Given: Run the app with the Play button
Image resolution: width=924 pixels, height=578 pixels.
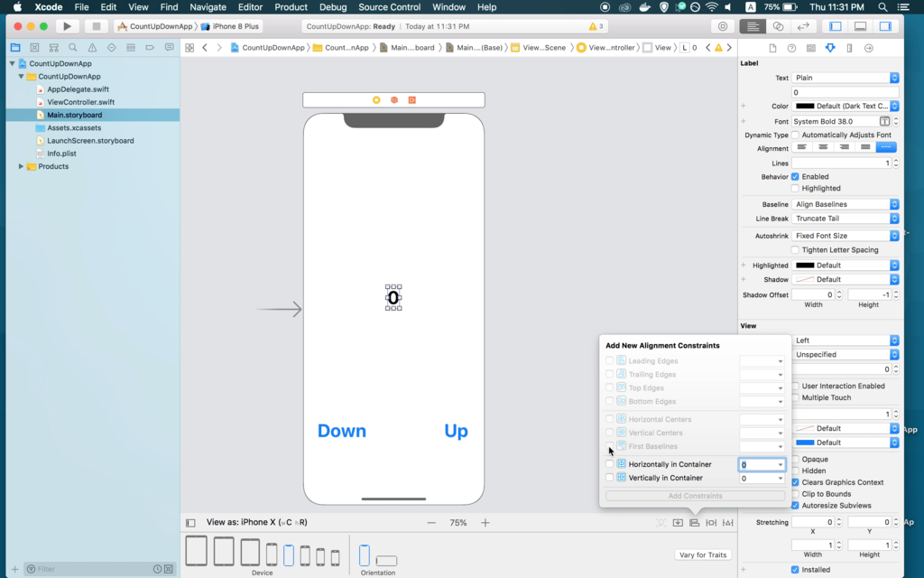Looking at the screenshot, I should [67, 26].
